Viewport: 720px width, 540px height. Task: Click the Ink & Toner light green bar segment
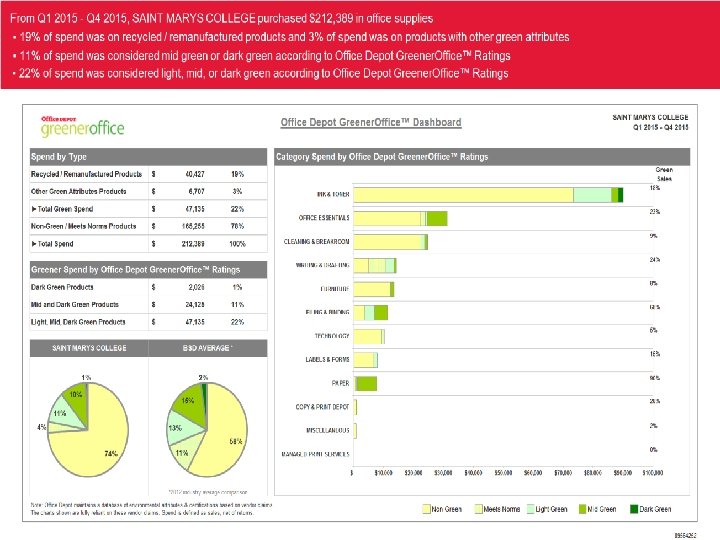592,195
